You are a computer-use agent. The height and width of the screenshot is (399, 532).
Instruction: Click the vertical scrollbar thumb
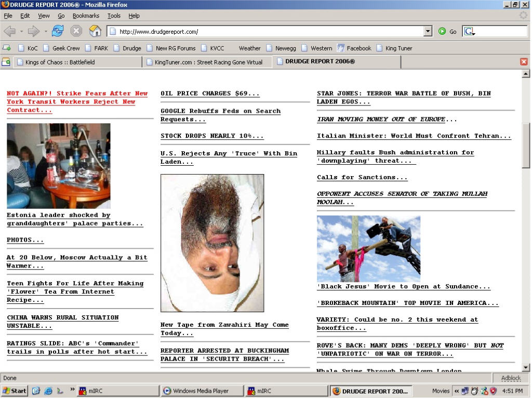coord(526,145)
